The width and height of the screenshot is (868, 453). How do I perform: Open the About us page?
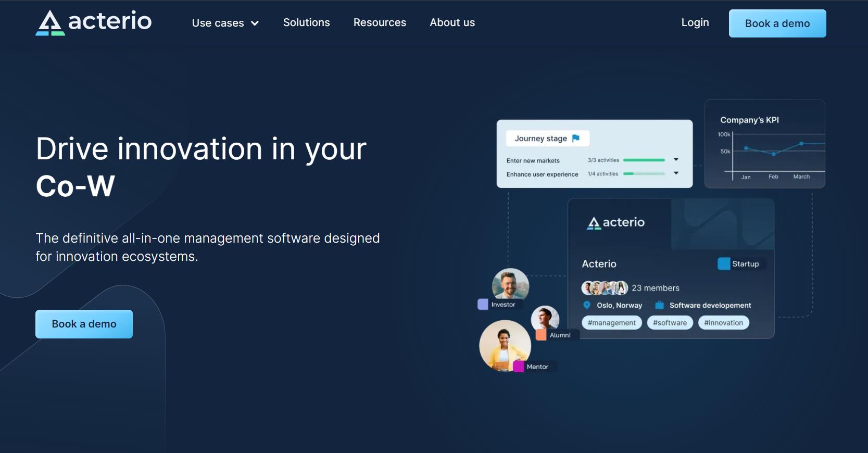point(452,22)
